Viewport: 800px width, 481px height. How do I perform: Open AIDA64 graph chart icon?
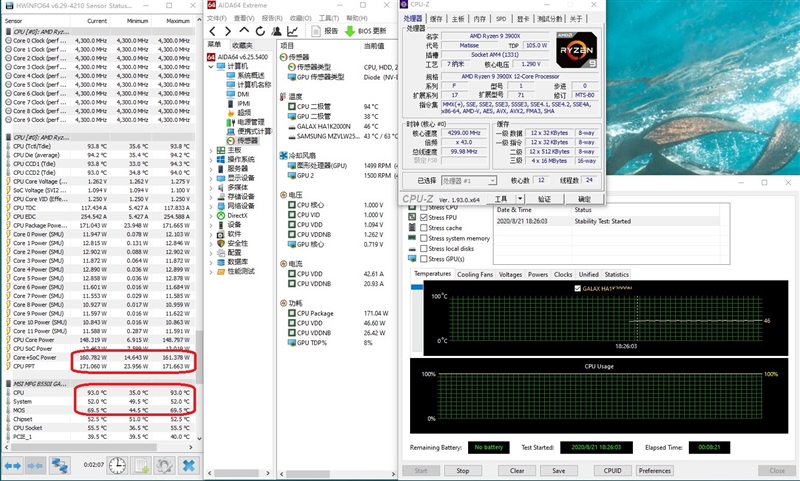pos(292,31)
